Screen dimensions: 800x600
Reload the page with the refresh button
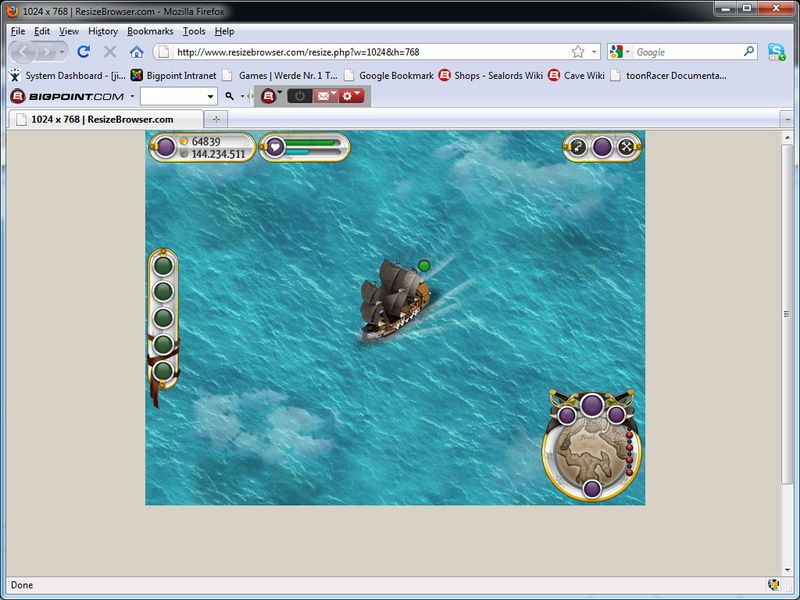click(x=84, y=52)
